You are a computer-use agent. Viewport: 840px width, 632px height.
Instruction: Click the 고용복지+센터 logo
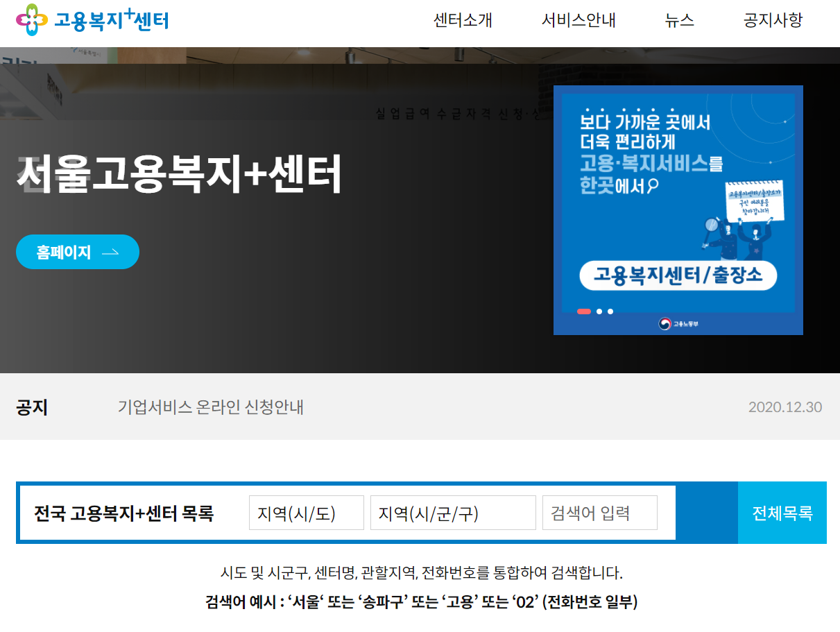92,19
